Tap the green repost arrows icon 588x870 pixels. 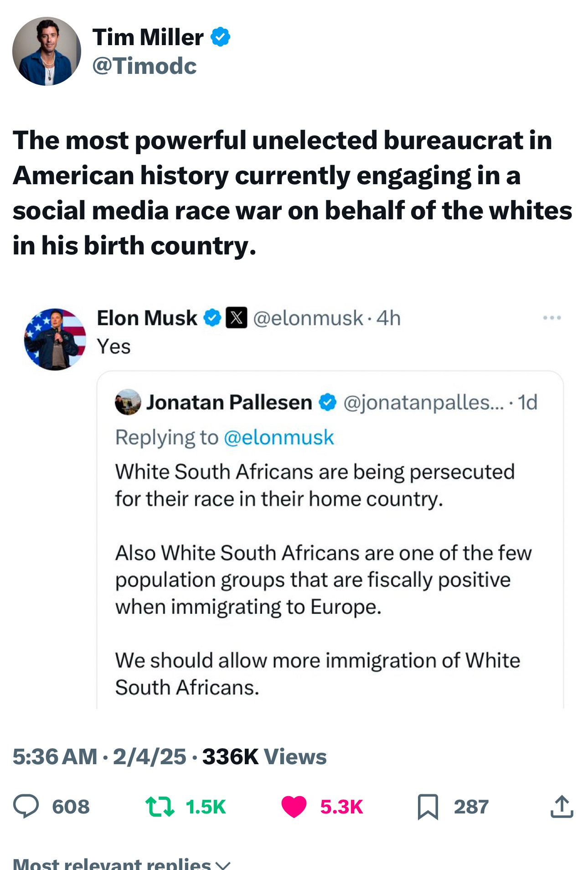pos(160,806)
